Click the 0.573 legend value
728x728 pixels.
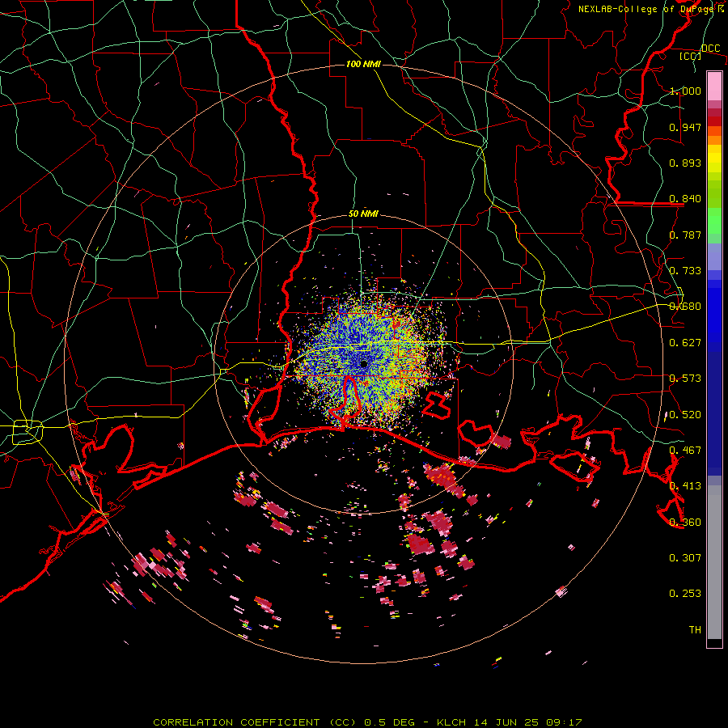click(x=685, y=379)
